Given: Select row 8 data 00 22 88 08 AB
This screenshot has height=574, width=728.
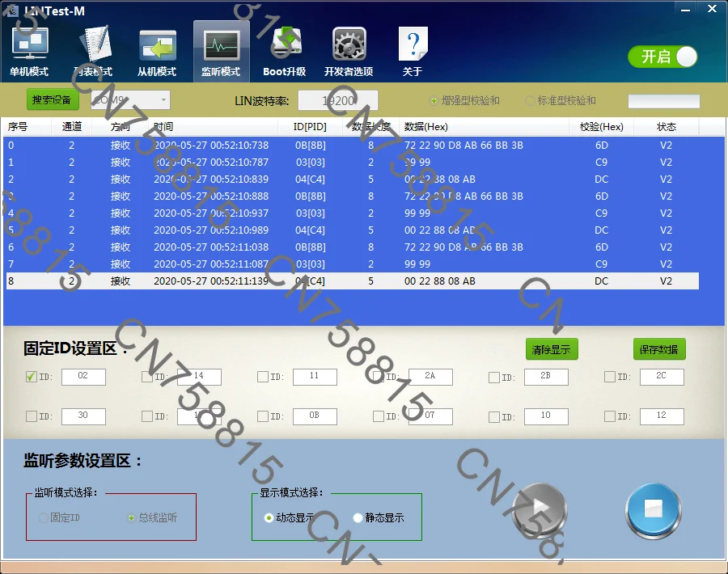Looking at the screenshot, I should [x=440, y=281].
